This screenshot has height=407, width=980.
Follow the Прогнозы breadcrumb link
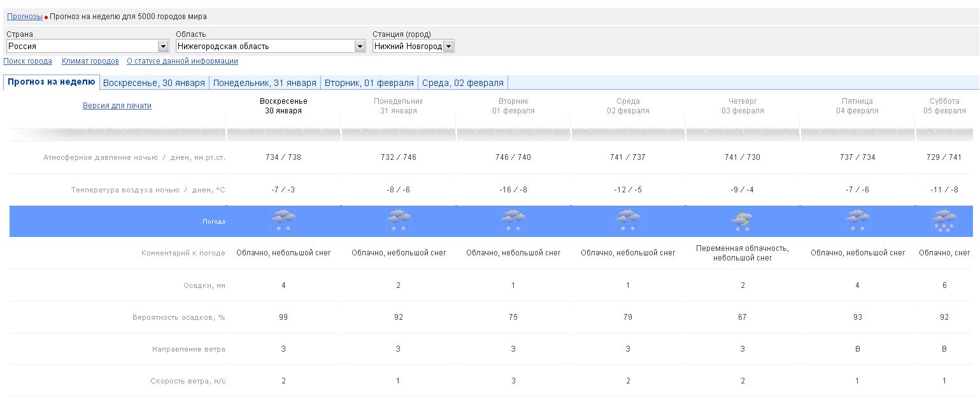(x=25, y=17)
